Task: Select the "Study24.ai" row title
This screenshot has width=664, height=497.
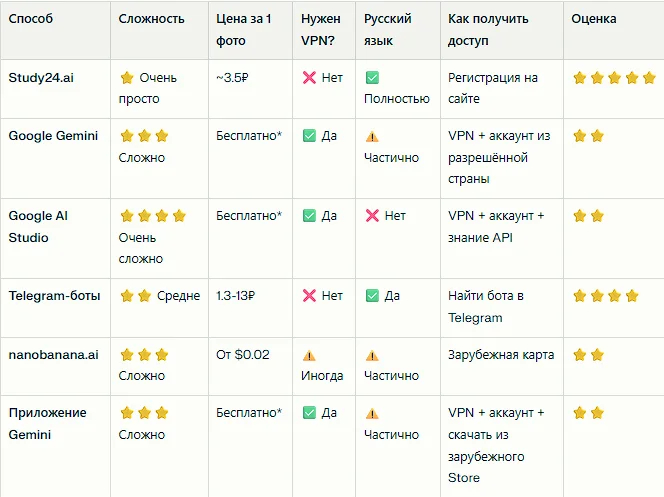Action: point(41,77)
